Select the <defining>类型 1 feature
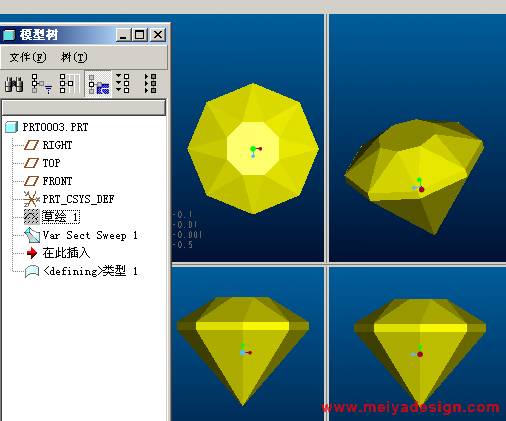The height and width of the screenshot is (421, 506). (x=90, y=271)
